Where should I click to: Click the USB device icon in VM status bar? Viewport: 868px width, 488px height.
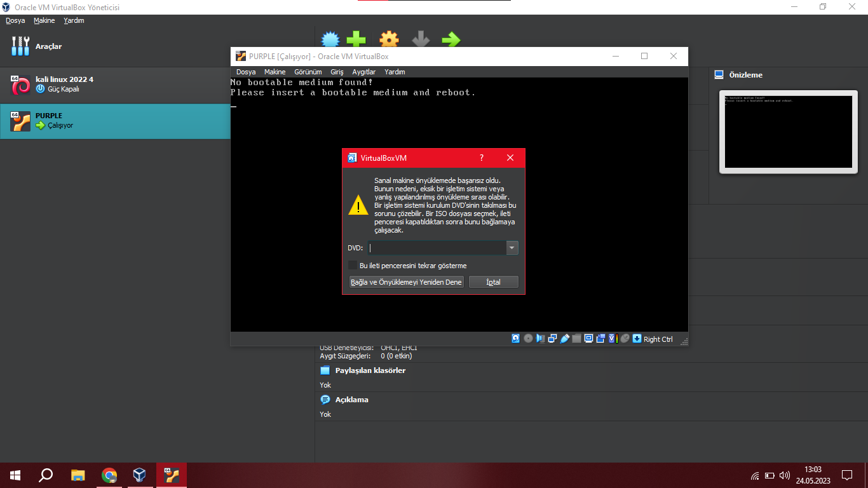[x=564, y=339]
